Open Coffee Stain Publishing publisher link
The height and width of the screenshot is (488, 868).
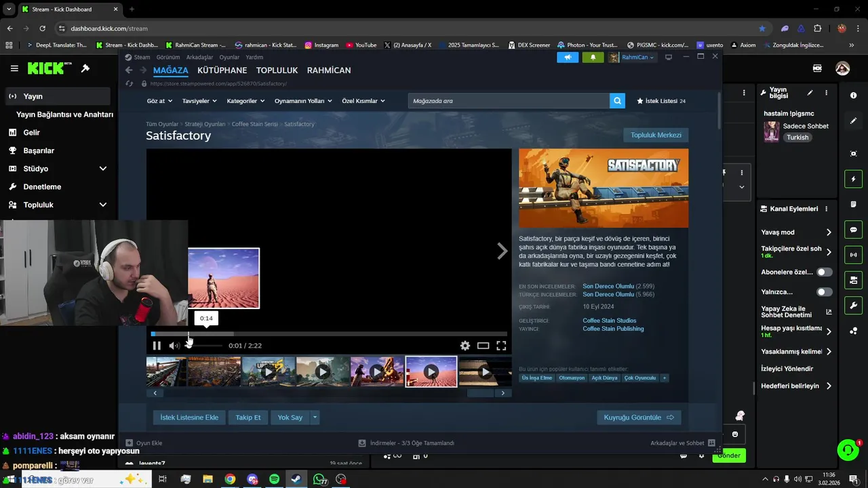[613, 329]
